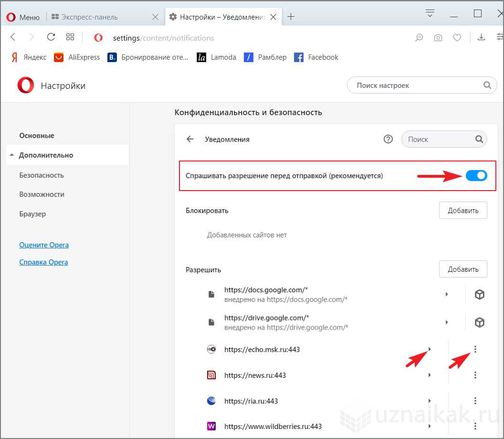Toggle Спрашивать разрешение перед отправкой switch
Image resolution: width=504 pixels, height=439 pixels.
[476, 176]
